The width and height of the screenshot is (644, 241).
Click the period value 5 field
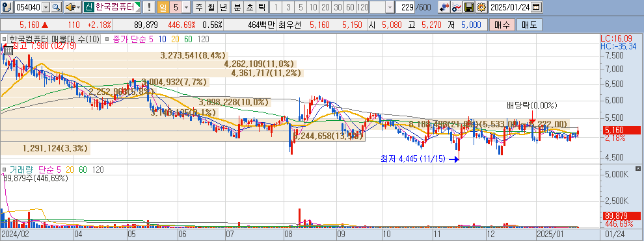tap(176, 7)
